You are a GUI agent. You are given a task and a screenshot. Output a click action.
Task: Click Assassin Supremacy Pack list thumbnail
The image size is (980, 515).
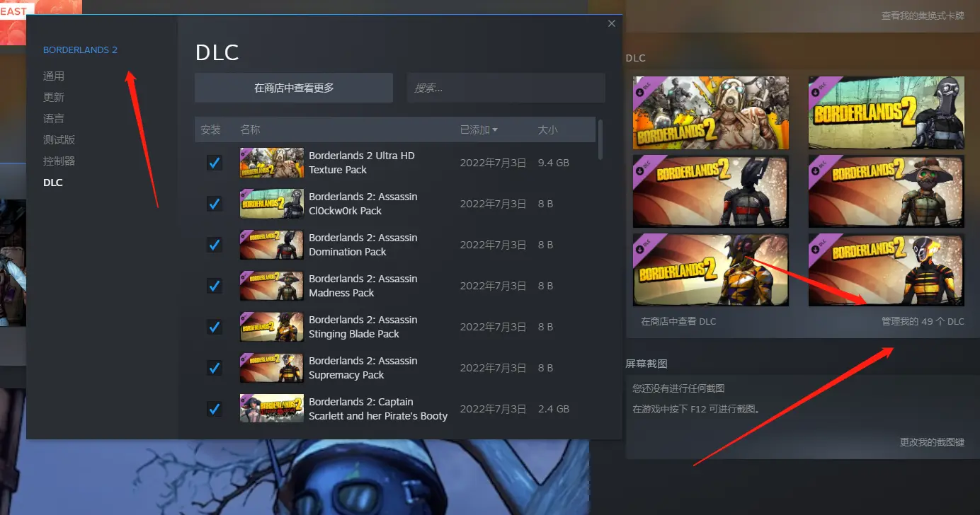click(x=272, y=368)
